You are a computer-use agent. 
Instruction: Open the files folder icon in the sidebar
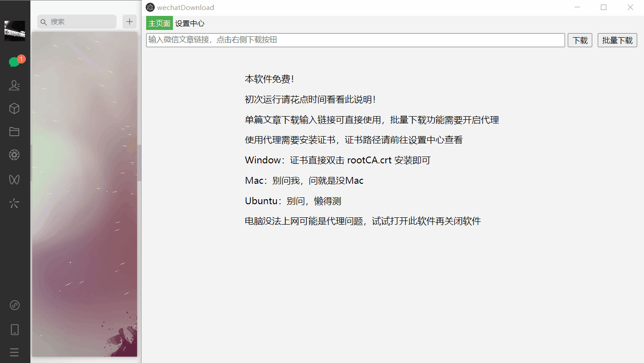pyautogui.click(x=15, y=132)
